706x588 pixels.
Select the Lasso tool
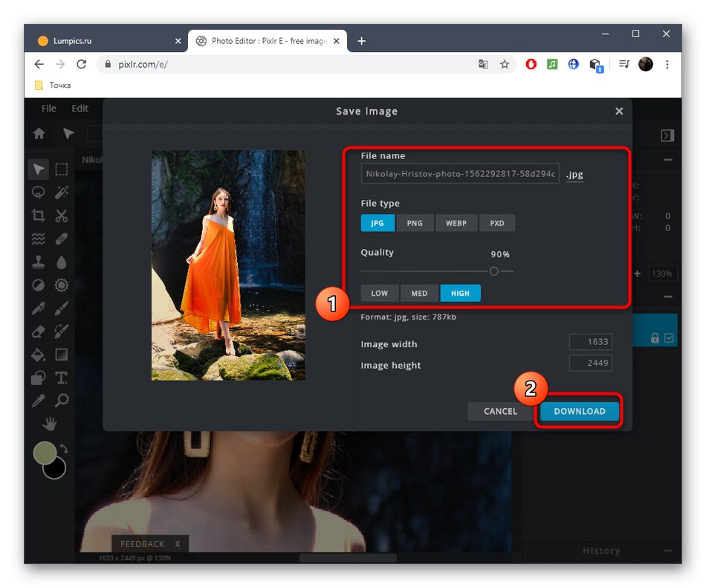(x=38, y=193)
